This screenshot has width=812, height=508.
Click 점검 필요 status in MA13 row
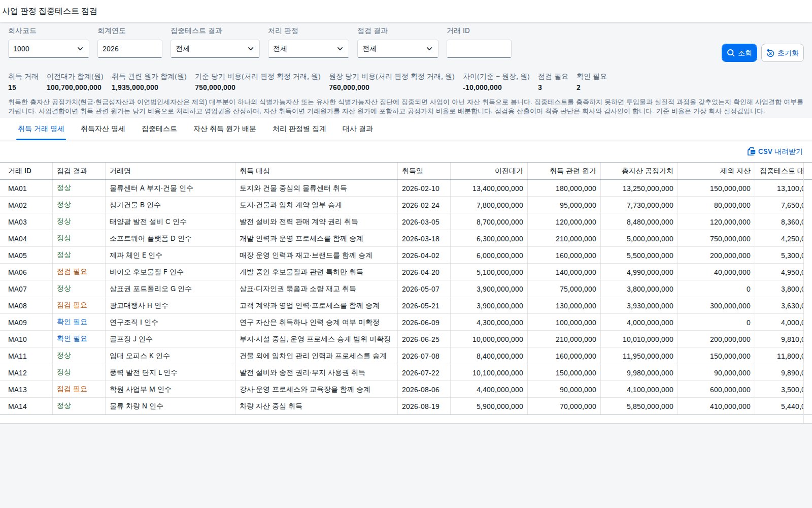(72, 389)
